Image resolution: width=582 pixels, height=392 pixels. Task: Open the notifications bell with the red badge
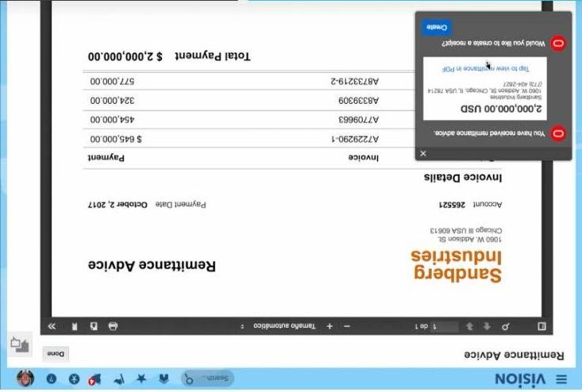[x=94, y=379]
